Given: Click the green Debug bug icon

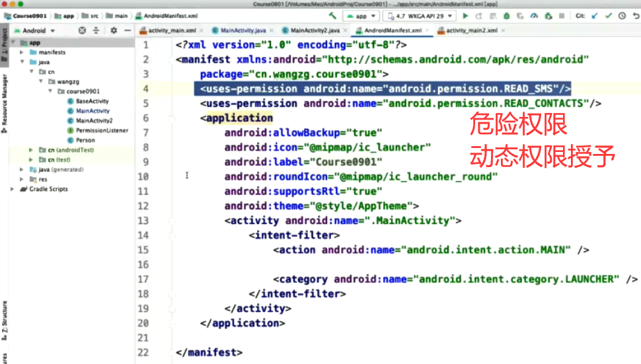Looking at the screenshot, I should [506, 16].
